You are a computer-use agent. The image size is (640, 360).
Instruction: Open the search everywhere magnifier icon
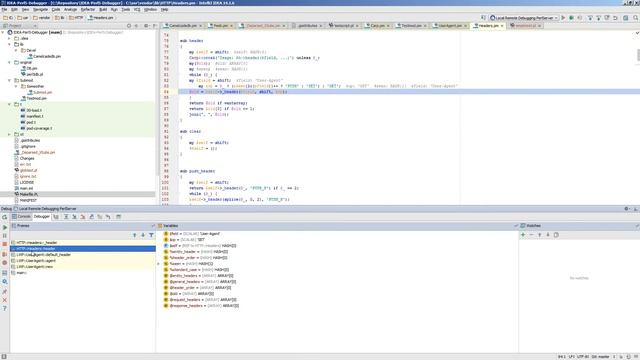636,18
